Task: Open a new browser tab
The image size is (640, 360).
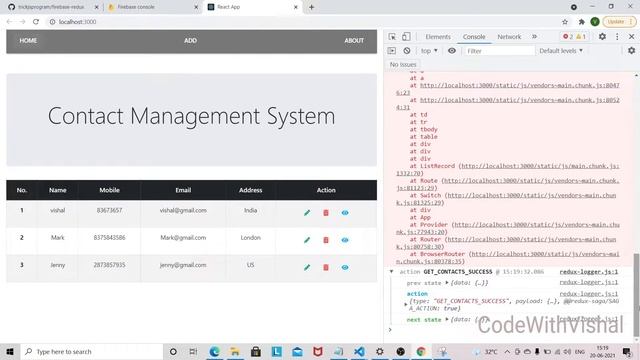Action: pos(311,7)
